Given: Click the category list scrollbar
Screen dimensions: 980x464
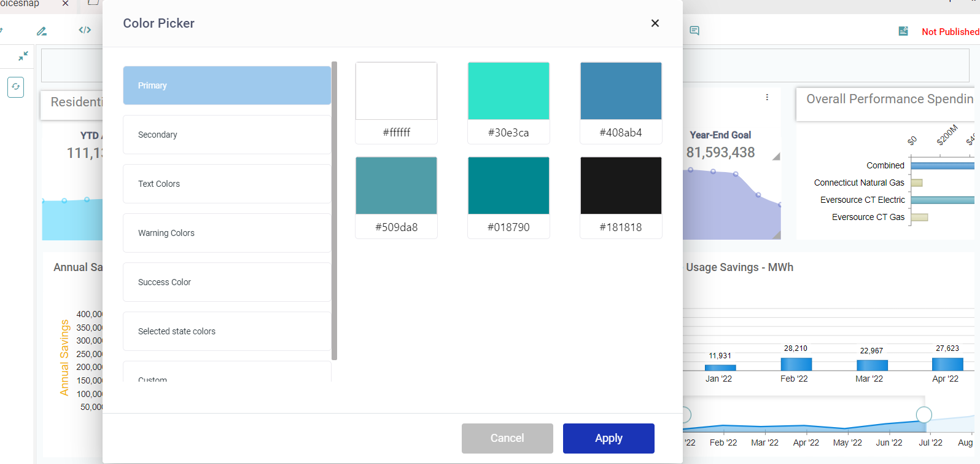Looking at the screenshot, I should click(334, 210).
